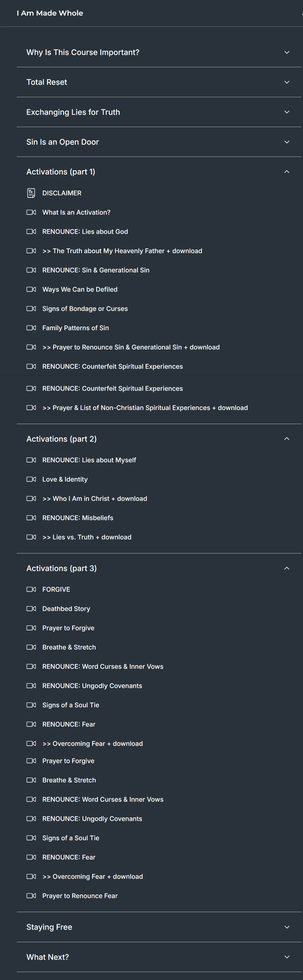Click the document icon beside DISCLAIMER
This screenshot has width=303, height=980.
pyautogui.click(x=31, y=193)
